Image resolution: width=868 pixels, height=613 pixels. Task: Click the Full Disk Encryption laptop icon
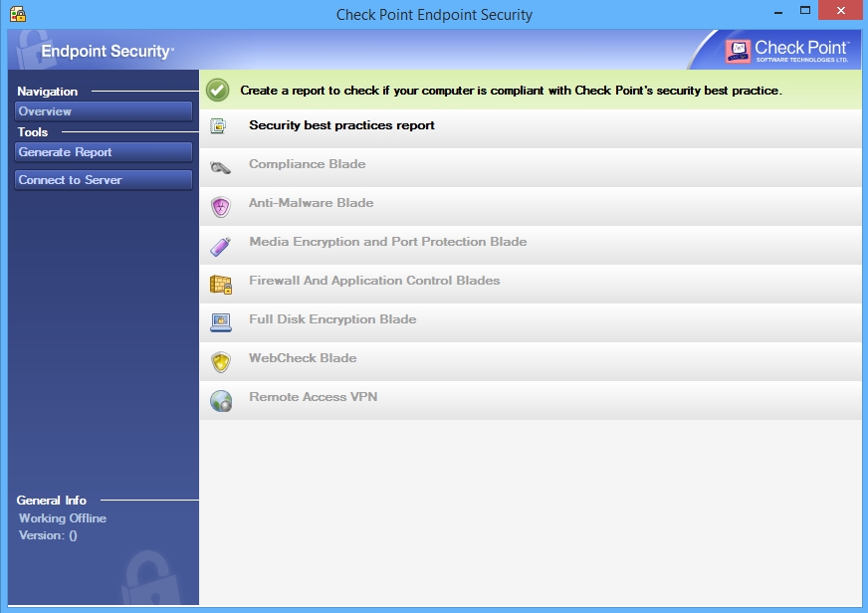pyautogui.click(x=220, y=322)
